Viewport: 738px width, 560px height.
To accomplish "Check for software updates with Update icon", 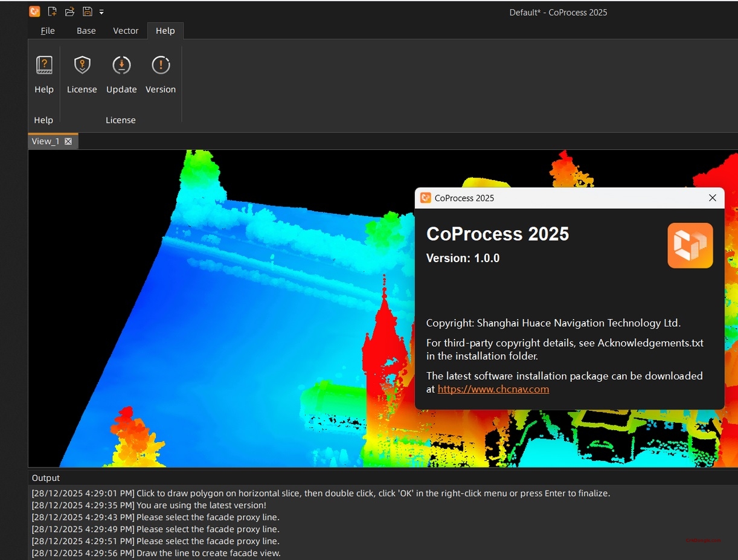I will click(121, 65).
